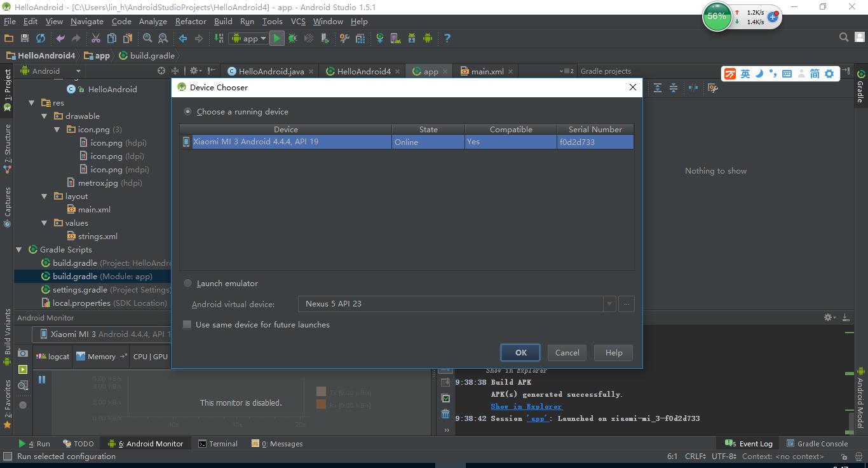Collapse the Gradle Scripts node
The image size is (868, 468).
[18, 249]
